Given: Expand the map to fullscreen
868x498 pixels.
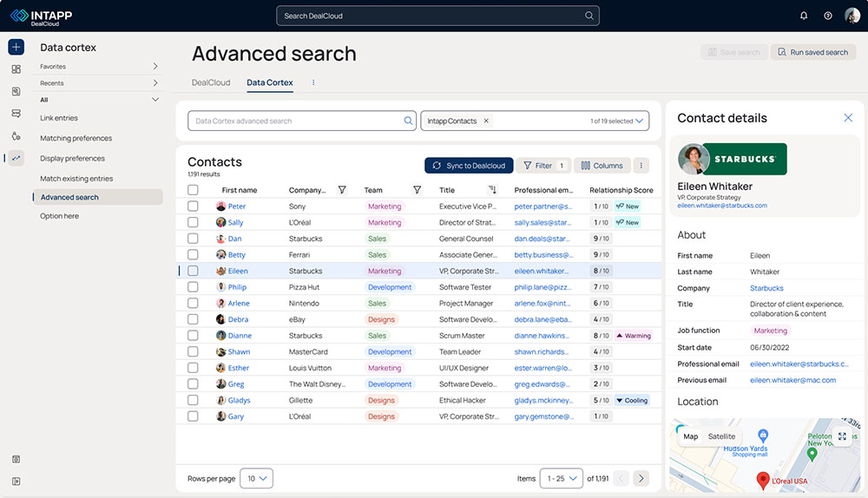Looking at the screenshot, I should click(x=842, y=436).
